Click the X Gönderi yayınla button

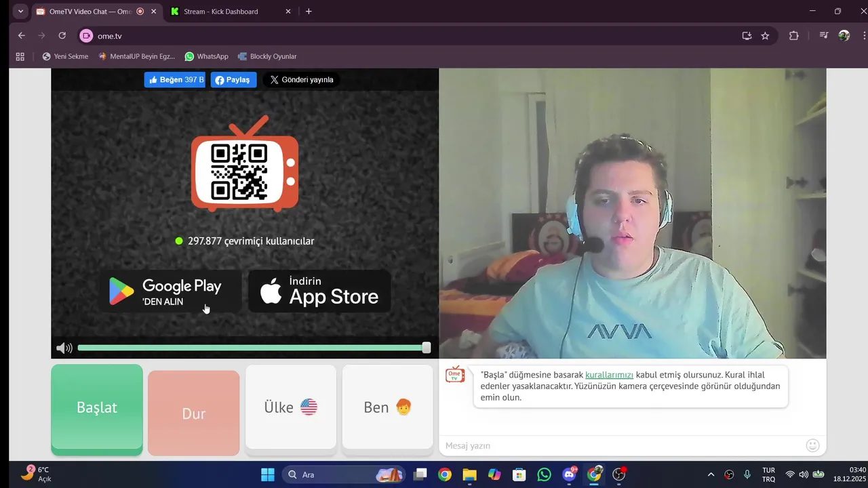click(x=302, y=79)
